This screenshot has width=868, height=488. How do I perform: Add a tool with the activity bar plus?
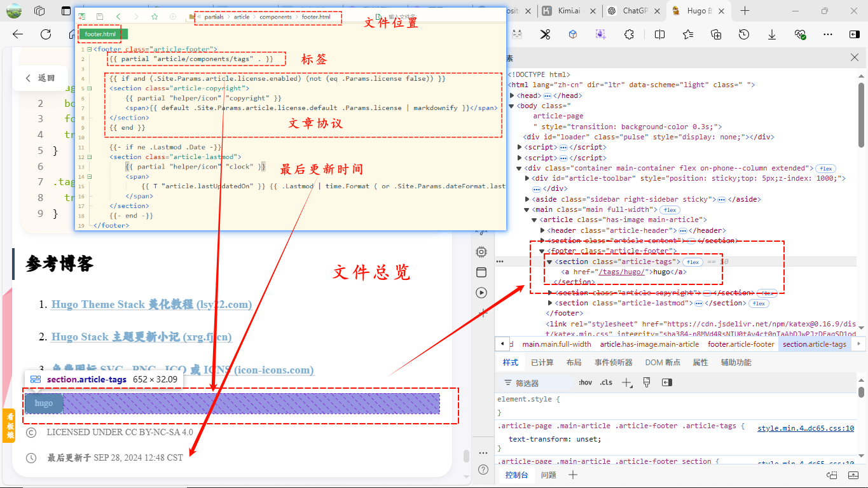[483, 313]
